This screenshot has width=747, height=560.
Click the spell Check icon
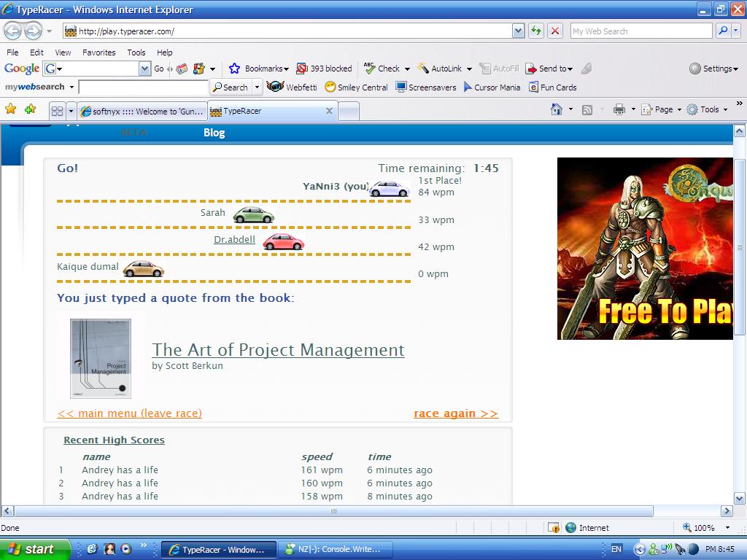point(369,69)
